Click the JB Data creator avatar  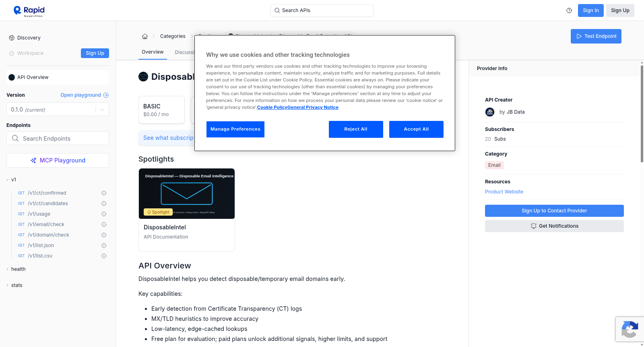(x=490, y=112)
